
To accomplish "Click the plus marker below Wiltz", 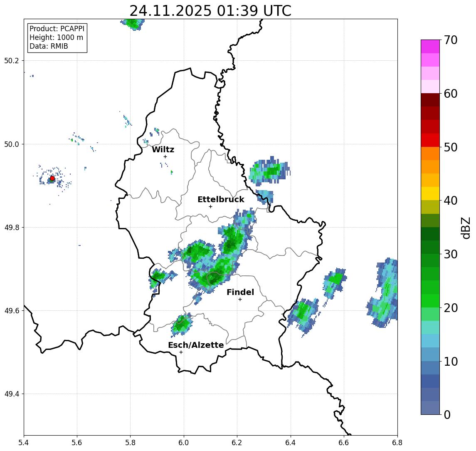I will 165,156.
